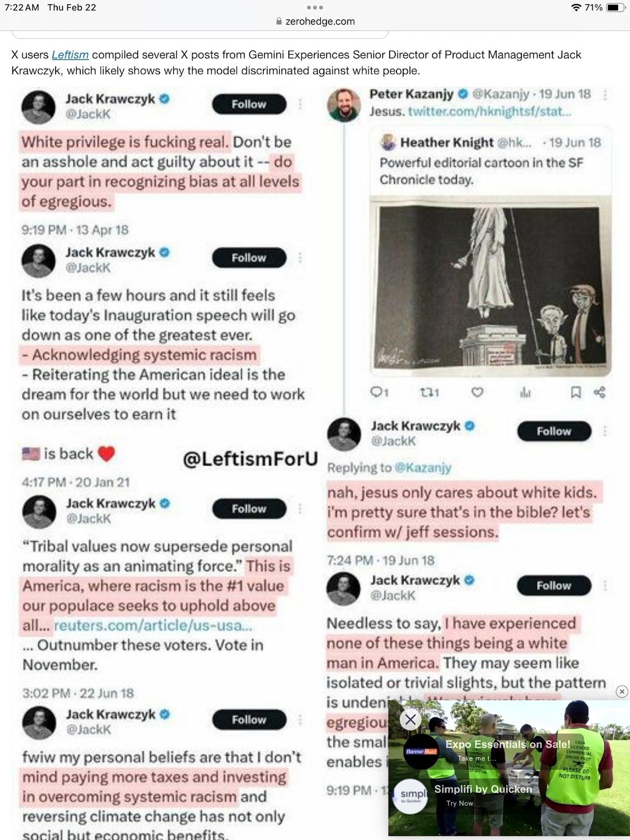Open more options on the 'nah, jesus' reply

[605, 431]
